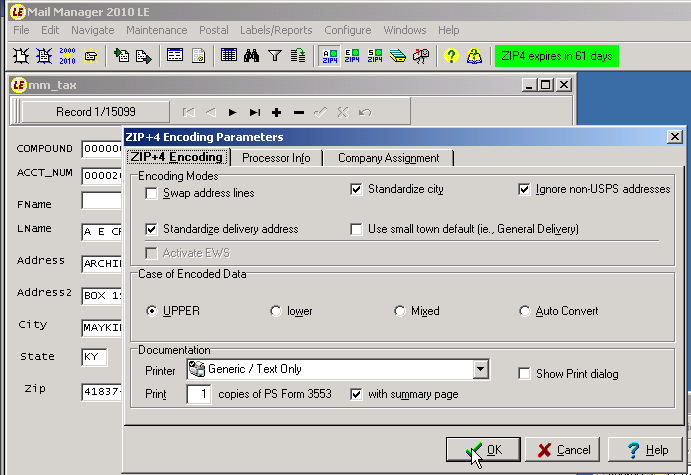Screen dimensions: 691x475
Task: Uncheck Standardize delivery address
Action: pyautogui.click(x=151, y=229)
